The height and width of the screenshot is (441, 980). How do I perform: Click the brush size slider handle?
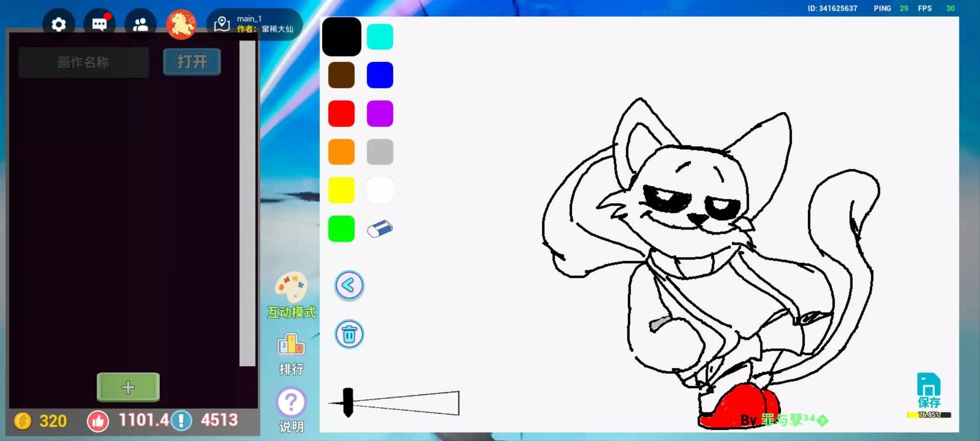pos(348,402)
